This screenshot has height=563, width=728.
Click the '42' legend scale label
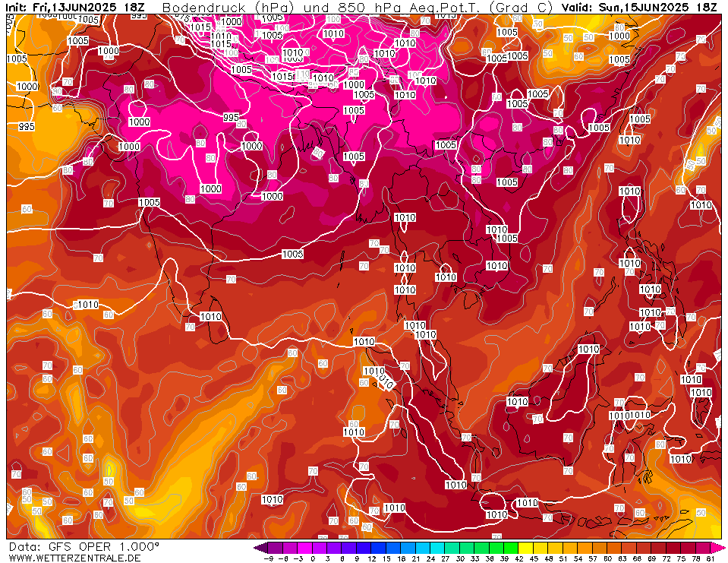click(518, 558)
